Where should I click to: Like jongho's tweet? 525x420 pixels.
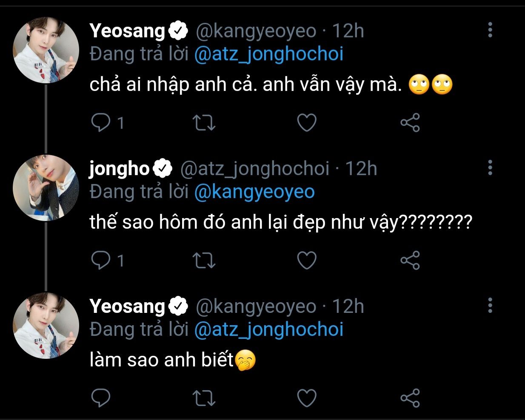[306, 261]
